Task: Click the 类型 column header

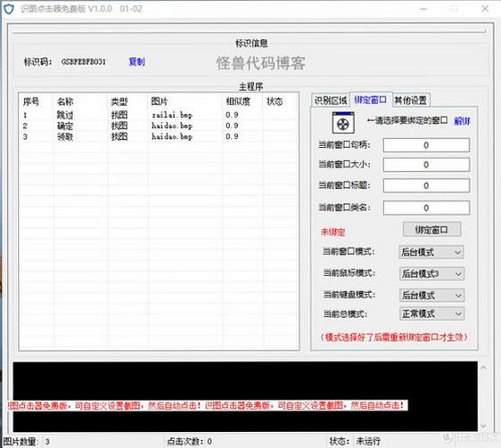Action: (x=127, y=102)
